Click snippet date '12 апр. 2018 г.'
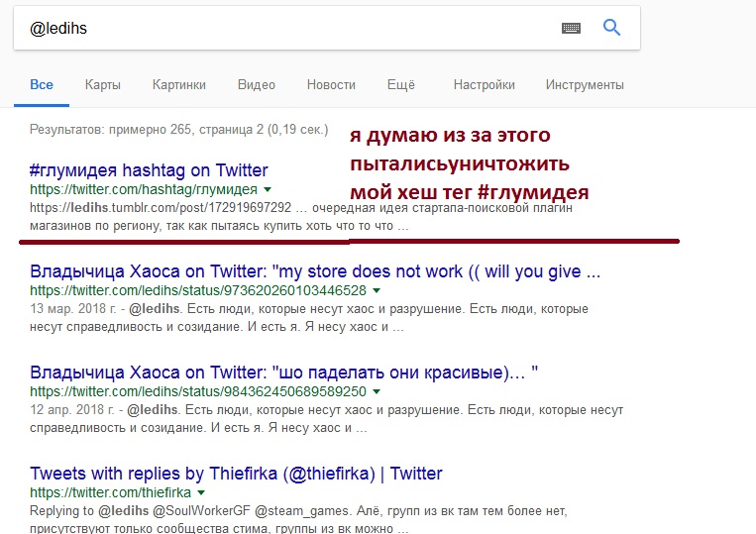Viewport: 756px width, 534px height. click(x=72, y=409)
